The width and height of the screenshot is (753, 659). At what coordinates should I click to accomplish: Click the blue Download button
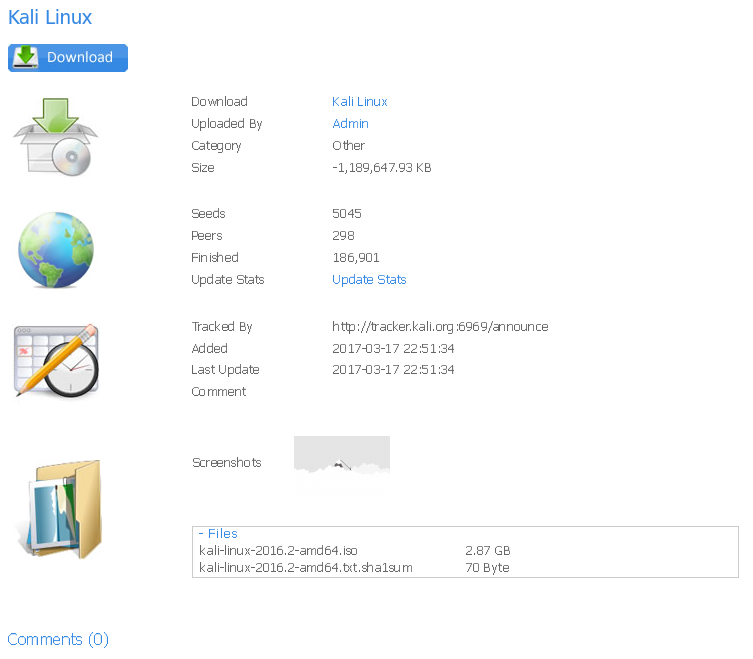[68, 58]
